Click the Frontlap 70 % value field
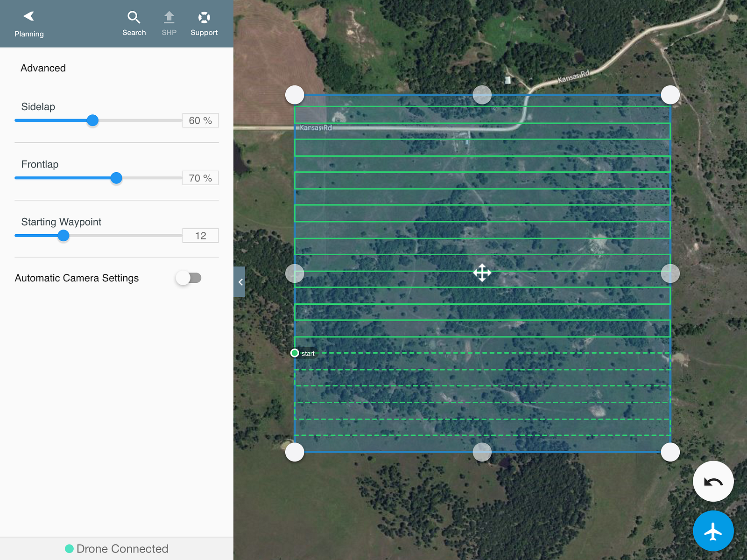This screenshot has width=747, height=560. (200, 178)
